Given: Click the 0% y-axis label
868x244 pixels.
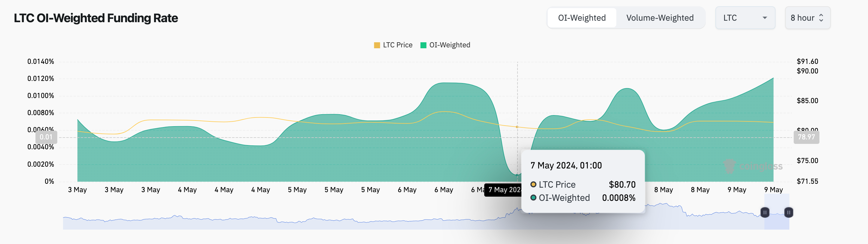Looking at the screenshot, I should click(x=49, y=181).
